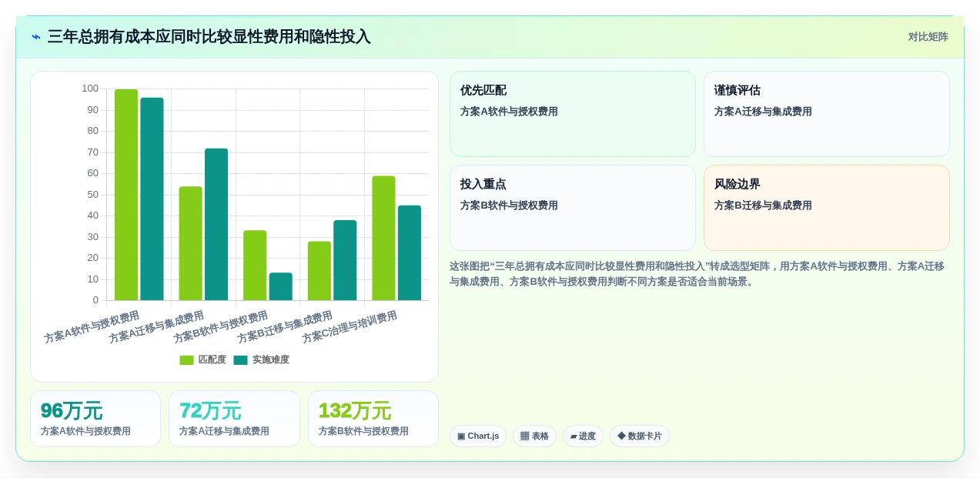This screenshot has width=980, height=478.
Task: Click the 72万元 data card
Action: pyautogui.click(x=234, y=419)
